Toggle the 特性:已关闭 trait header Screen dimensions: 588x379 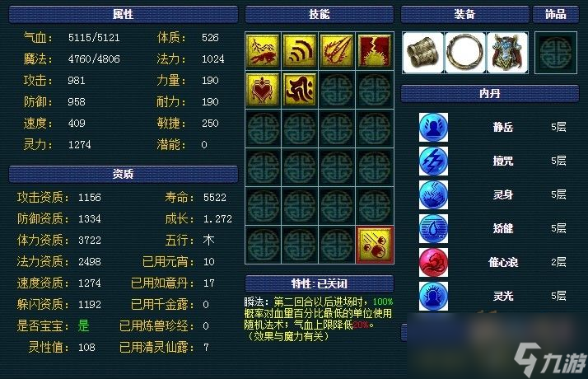coord(320,283)
